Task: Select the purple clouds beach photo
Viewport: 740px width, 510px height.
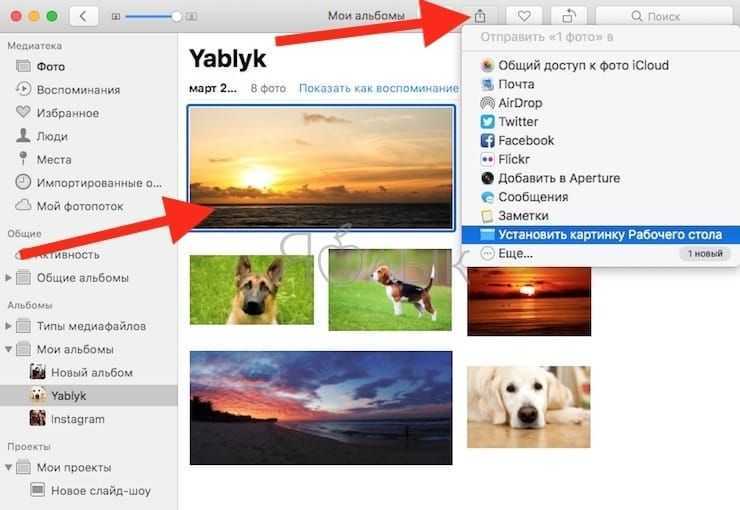Action: [321, 408]
